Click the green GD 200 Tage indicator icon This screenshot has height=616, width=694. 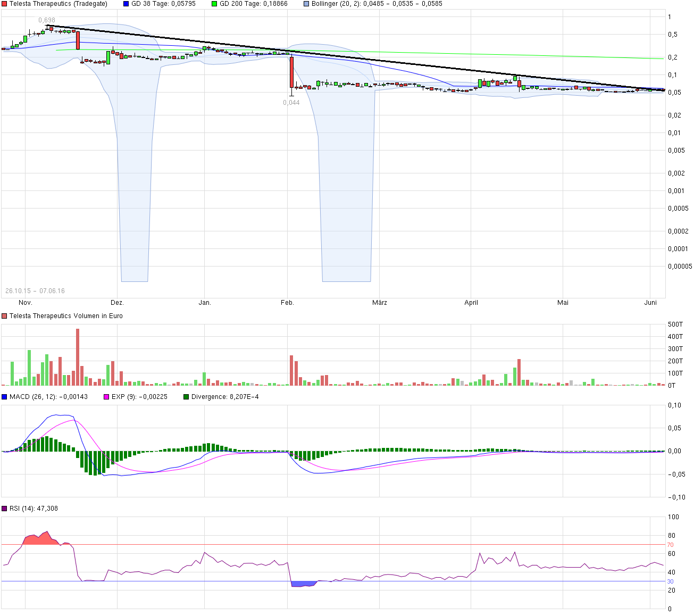pyautogui.click(x=214, y=4)
